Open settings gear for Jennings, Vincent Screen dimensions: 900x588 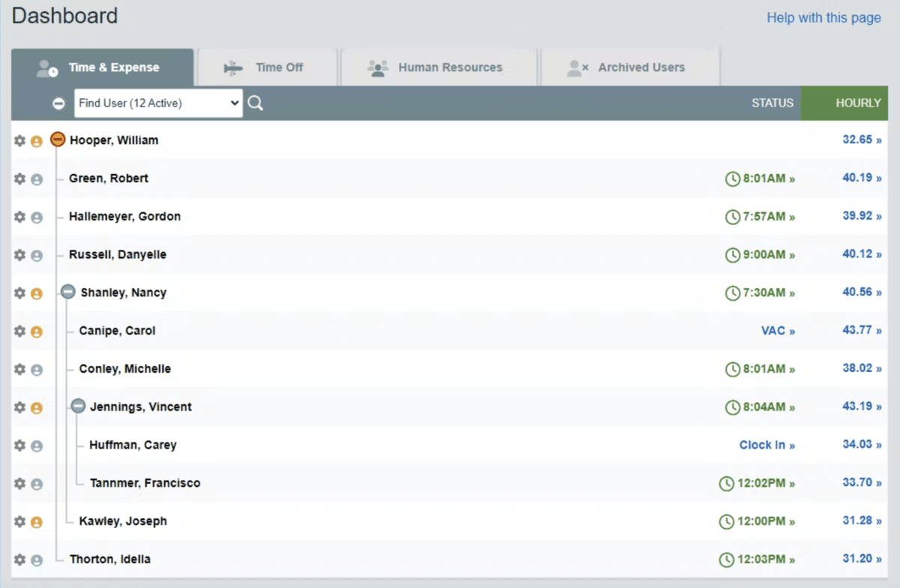(20, 407)
